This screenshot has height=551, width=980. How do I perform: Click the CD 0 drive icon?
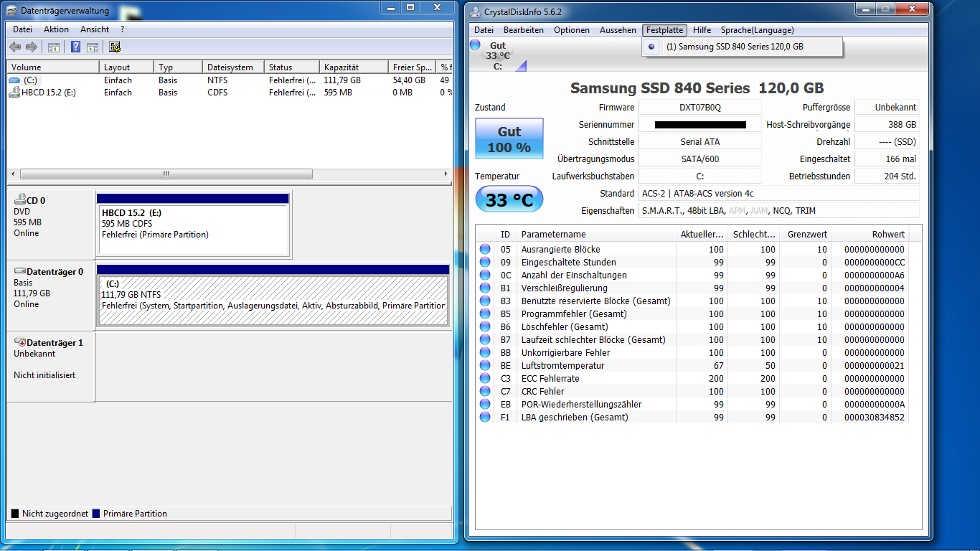[x=19, y=200]
